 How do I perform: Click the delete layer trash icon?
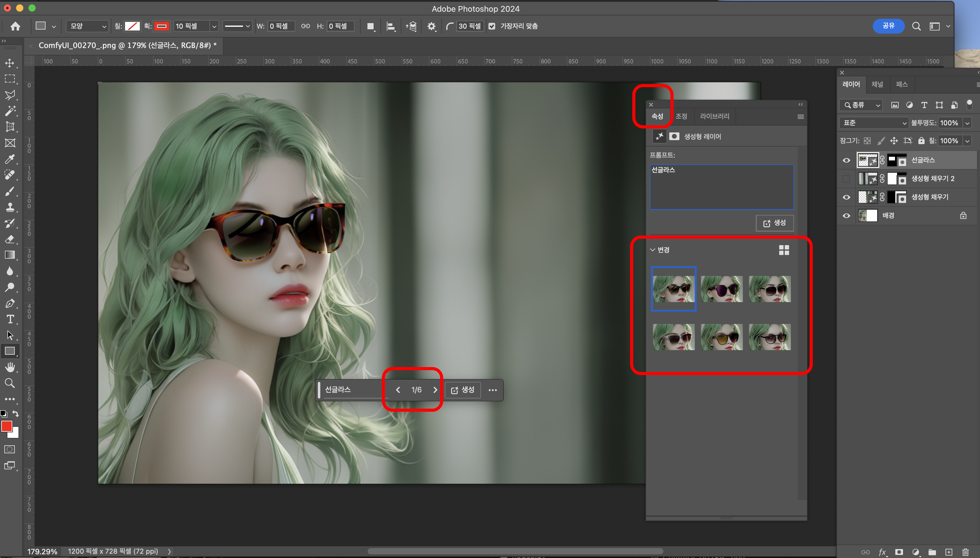click(x=966, y=552)
